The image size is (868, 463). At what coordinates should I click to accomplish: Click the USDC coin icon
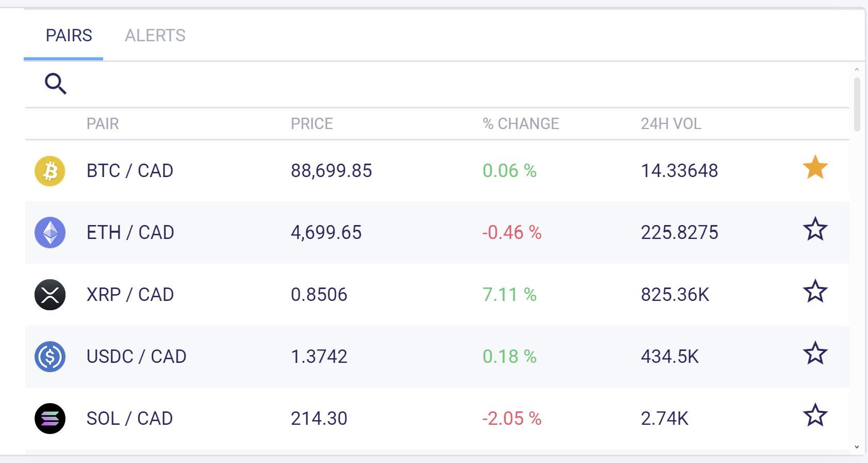click(50, 357)
